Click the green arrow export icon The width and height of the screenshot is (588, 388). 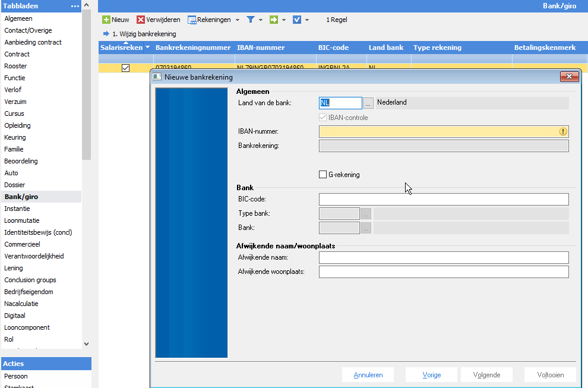tap(274, 20)
